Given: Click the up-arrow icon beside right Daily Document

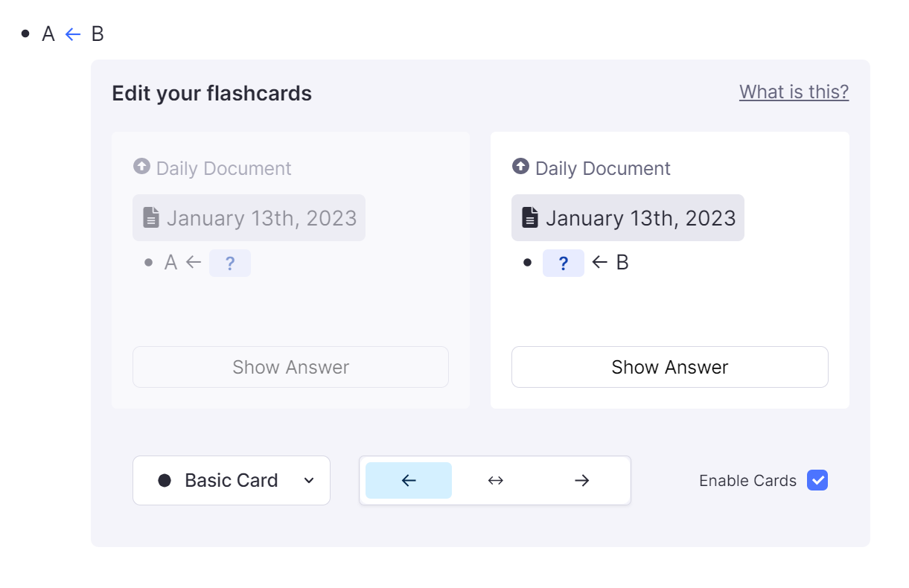Looking at the screenshot, I should [520, 167].
